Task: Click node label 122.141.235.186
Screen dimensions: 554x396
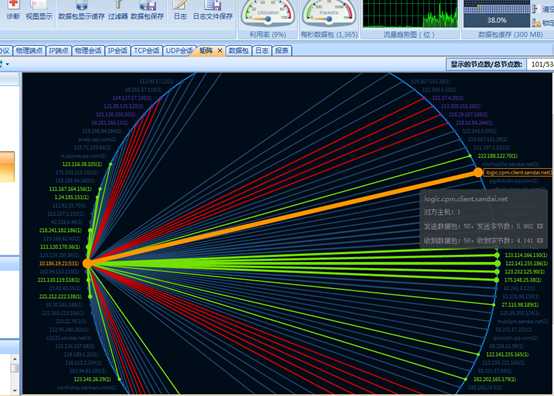Action: [x=526, y=264]
